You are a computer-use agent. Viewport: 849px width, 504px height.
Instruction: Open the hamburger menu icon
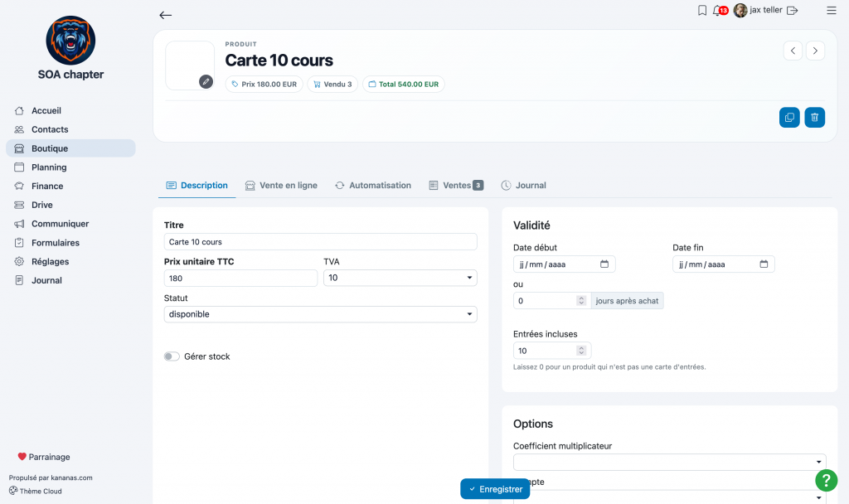[x=831, y=10]
